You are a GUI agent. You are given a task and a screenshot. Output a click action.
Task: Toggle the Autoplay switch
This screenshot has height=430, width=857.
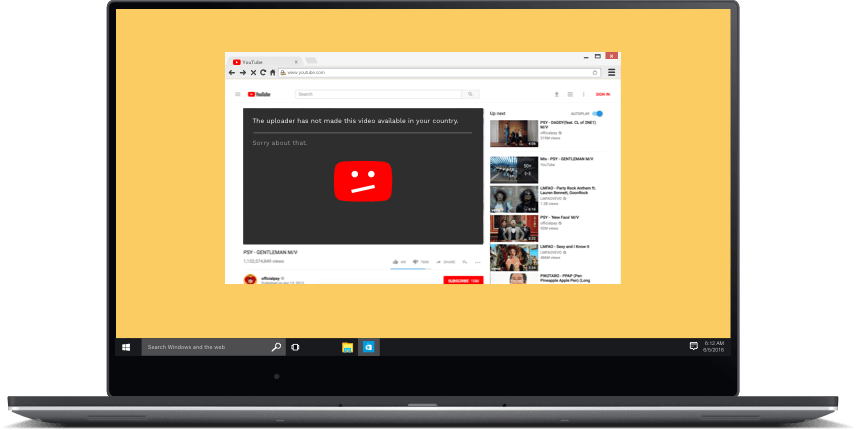(598, 114)
